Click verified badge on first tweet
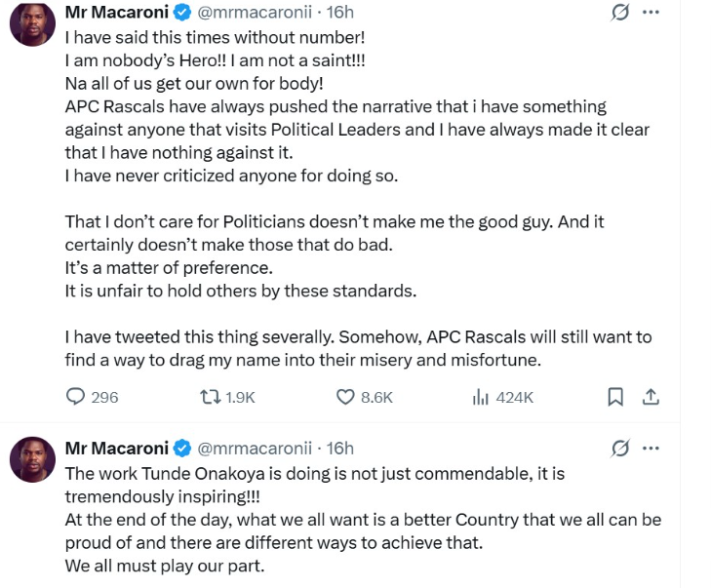The width and height of the screenshot is (711, 588). tap(182, 13)
